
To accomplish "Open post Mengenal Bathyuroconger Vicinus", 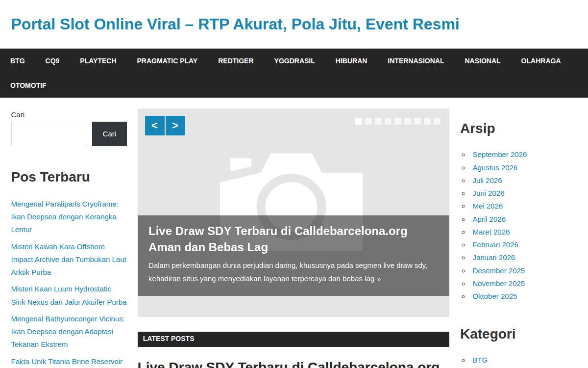I will (68, 332).
